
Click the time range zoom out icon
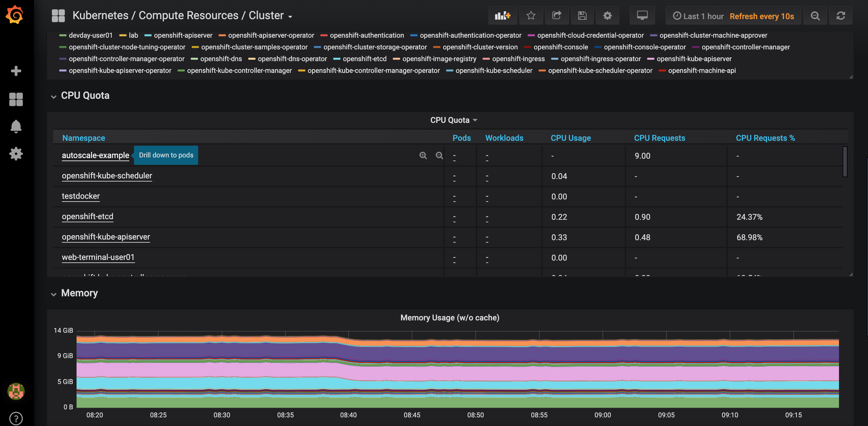pyautogui.click(x=815, y=15)
